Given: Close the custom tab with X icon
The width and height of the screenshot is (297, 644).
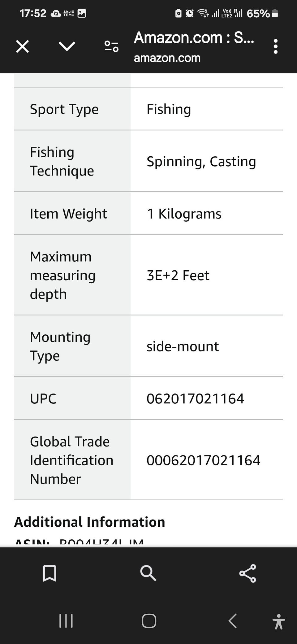Looking at the screenshot, I should (x=22, y=47).
